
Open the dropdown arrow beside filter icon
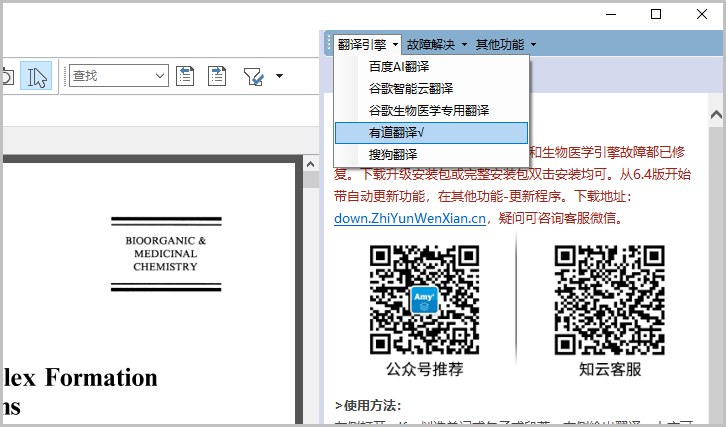[279, 76]
